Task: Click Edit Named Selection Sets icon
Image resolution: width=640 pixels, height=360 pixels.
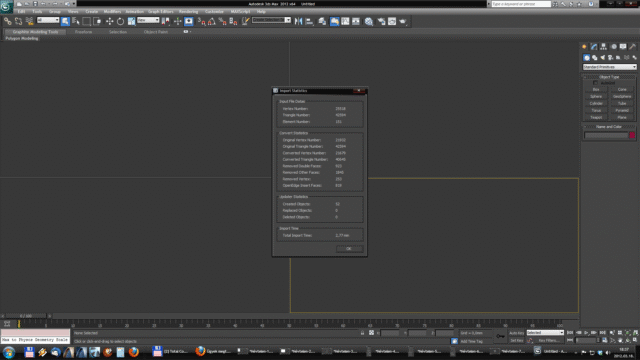Action: [x=245, y=21]
